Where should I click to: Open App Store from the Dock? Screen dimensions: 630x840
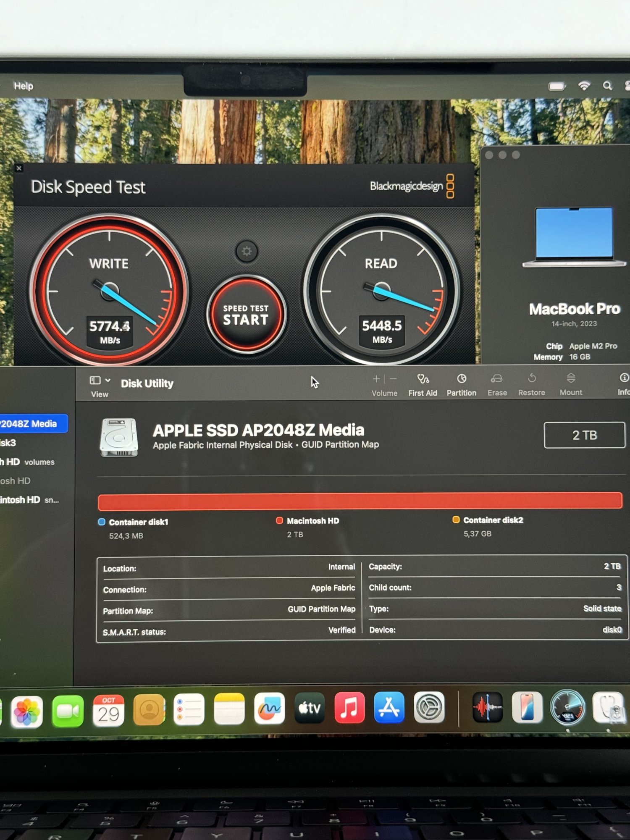(389, 707)
